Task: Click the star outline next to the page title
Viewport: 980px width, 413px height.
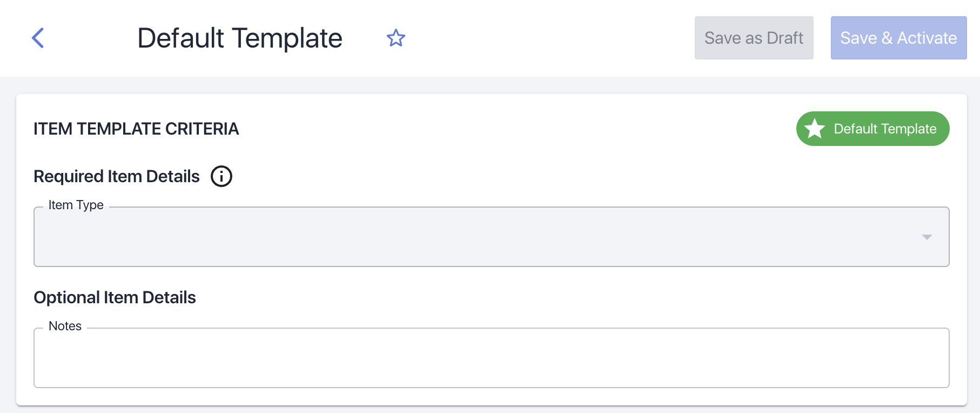Action: (396, 38)
